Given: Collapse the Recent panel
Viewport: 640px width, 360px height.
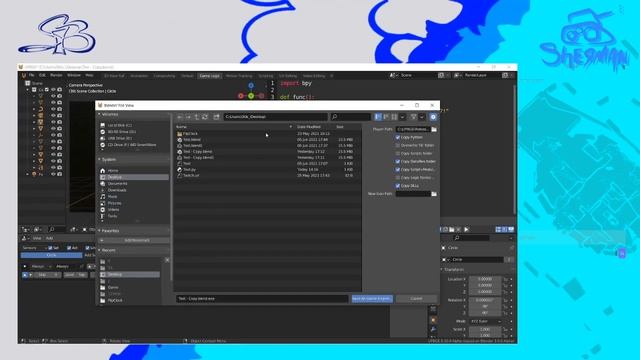Looking at the screenshot, I should click(99, 250).
